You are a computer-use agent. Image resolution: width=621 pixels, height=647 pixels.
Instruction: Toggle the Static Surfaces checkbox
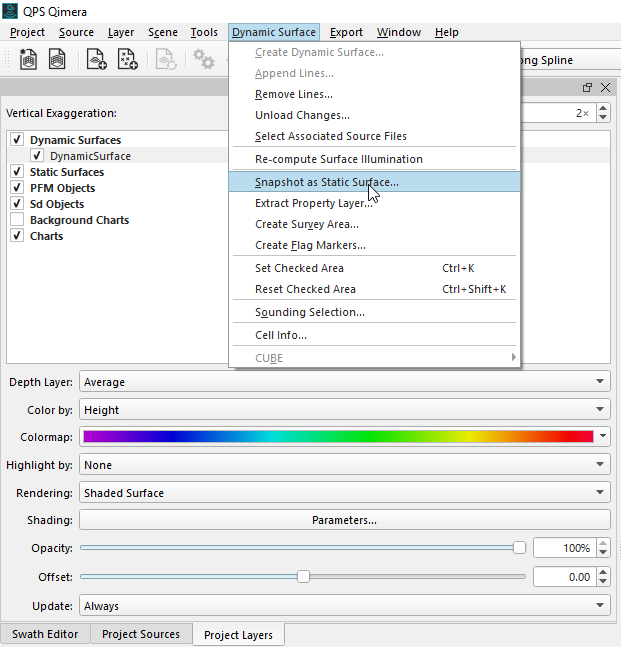tap(17, 172)
